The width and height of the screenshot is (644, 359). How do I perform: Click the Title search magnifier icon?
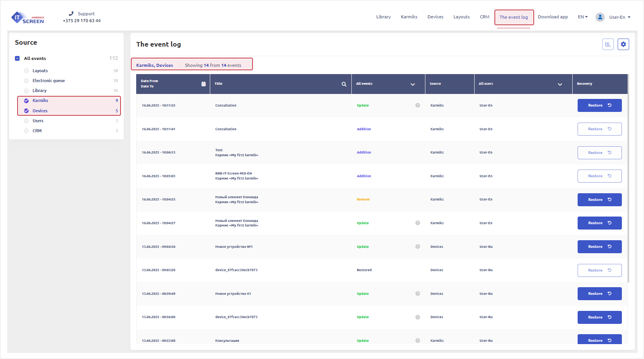[x=344, y=84]
